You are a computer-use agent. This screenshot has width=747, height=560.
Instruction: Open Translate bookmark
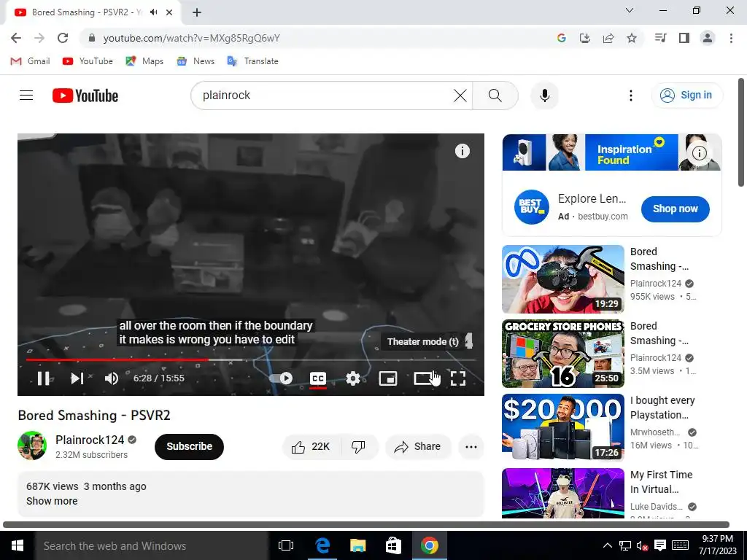click(x=252, y=61)
